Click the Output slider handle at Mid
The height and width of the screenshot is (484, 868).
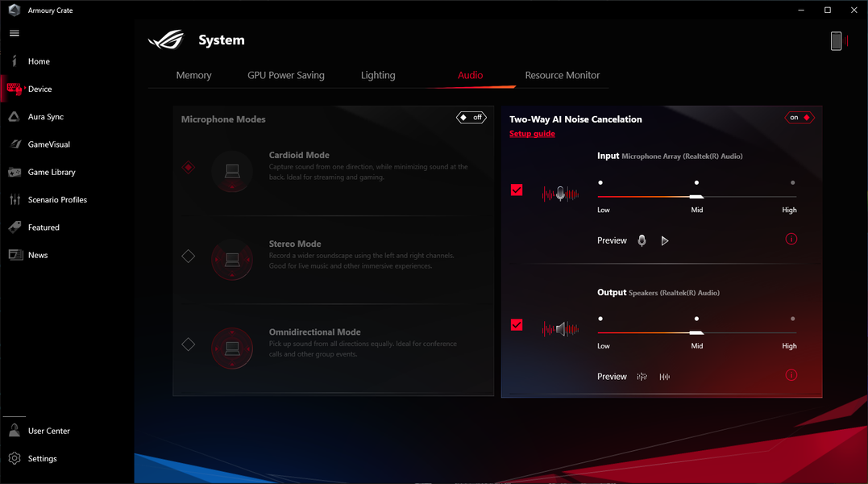click(x=696, y=333)
